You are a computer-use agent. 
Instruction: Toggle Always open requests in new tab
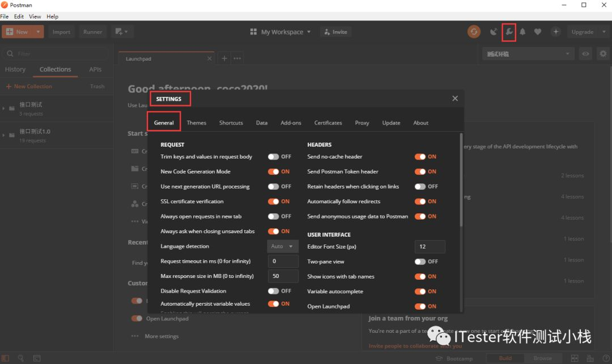(x=273, y=216)
